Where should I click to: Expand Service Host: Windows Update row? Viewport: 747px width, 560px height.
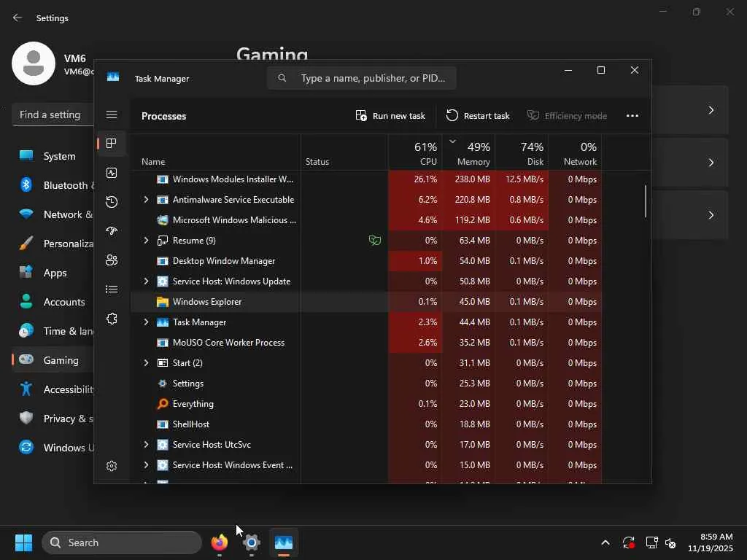(x=146, y=281)
